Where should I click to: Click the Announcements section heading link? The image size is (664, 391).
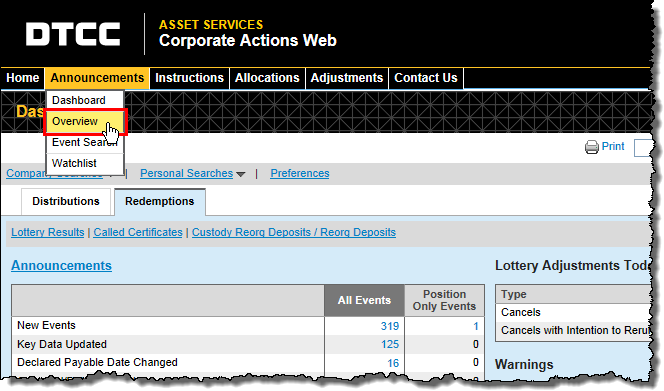tap(61, 266)
